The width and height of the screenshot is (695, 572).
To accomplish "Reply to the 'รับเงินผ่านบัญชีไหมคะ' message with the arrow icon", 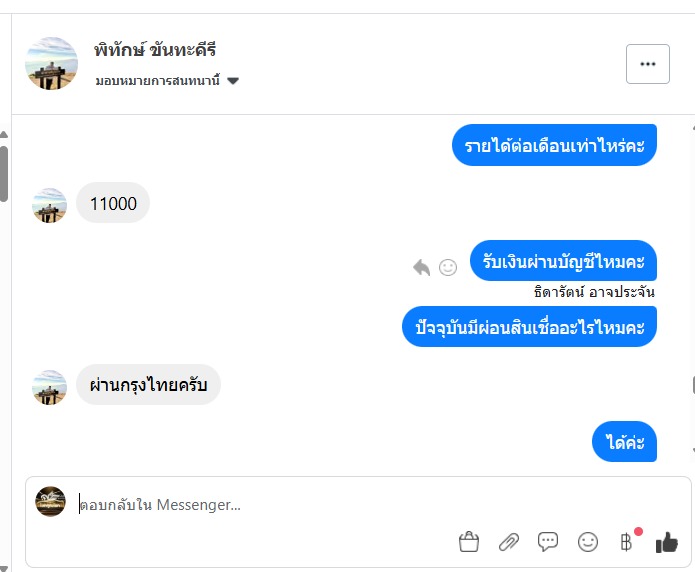I will pyautogui.click(x=421, y=267).
